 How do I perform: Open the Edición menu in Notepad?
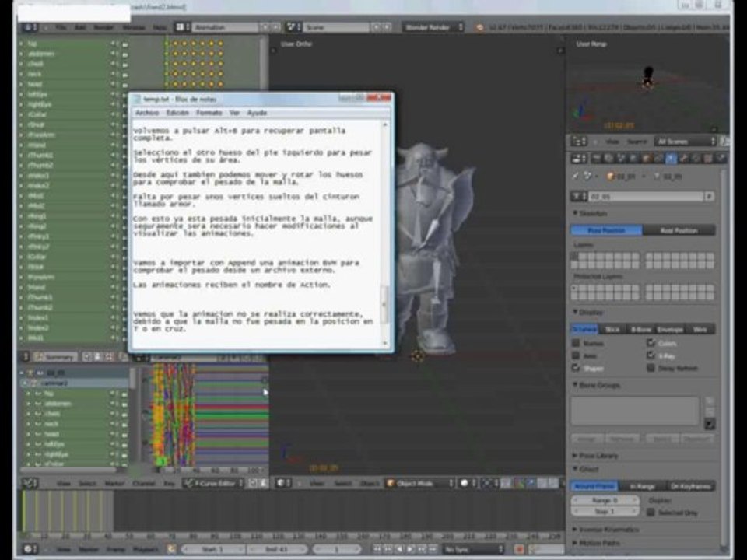177,113
